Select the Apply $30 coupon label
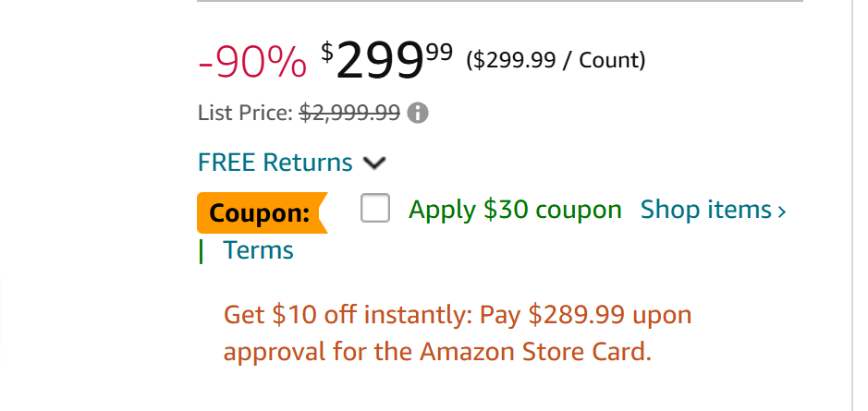 (515, 211)
